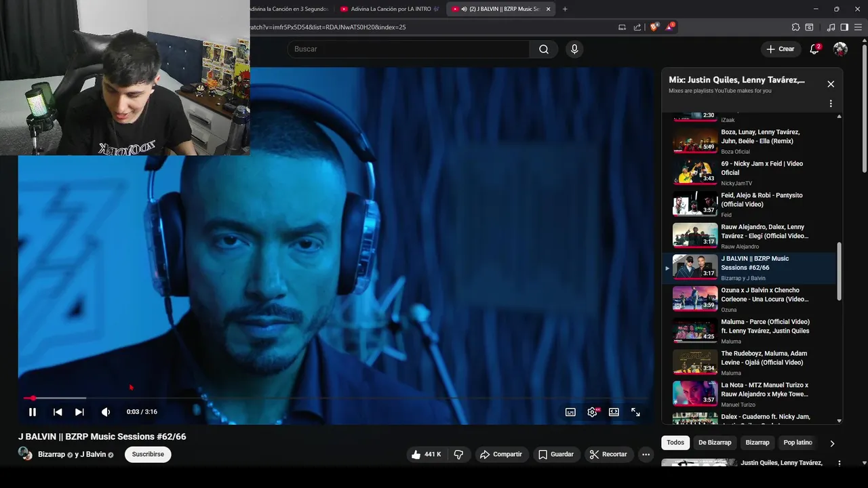Screen dimensions: 868x488
Task: Select the Pop latino filter chip
Action: [797, 443]
